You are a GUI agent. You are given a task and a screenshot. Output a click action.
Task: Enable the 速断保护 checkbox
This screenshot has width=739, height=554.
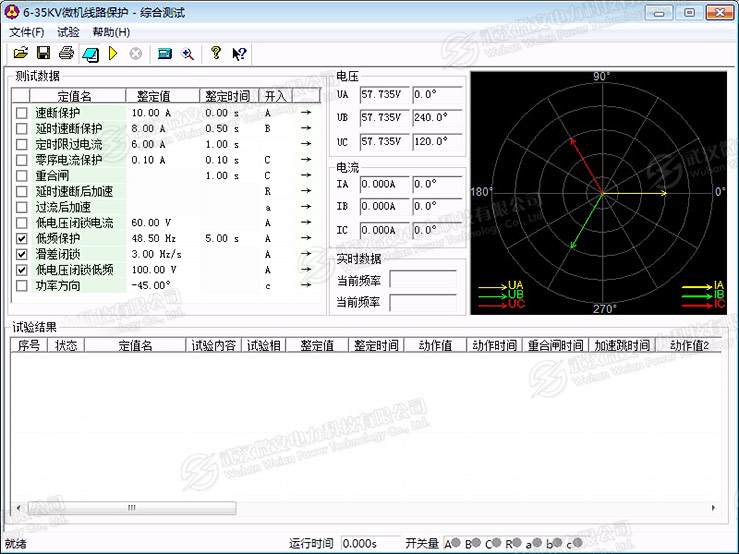tap(22, 113)
